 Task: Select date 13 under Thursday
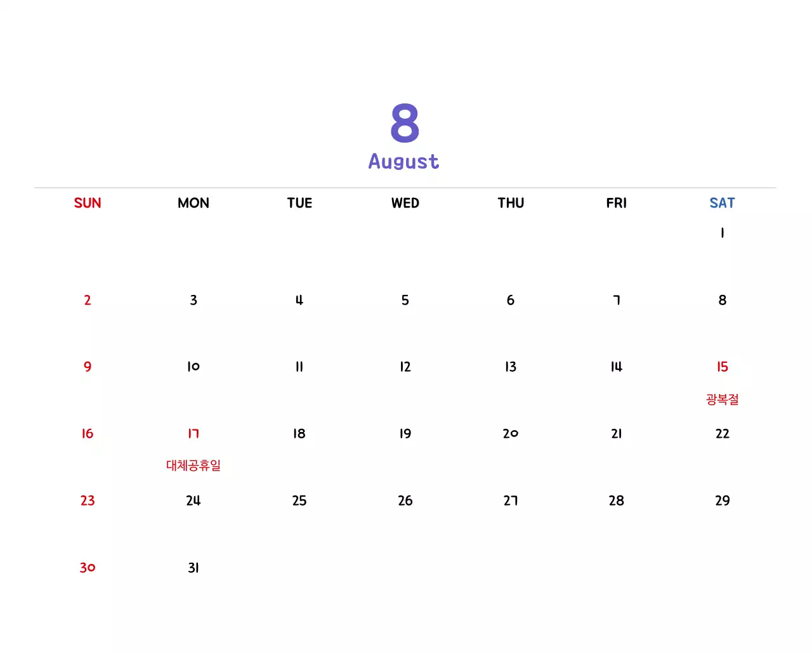(510, 367)
